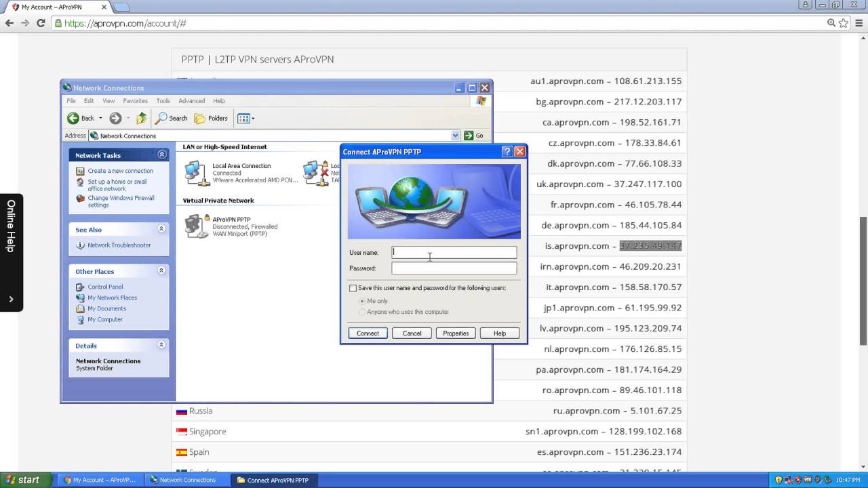This screenshot has width=868, height=488.
Task: Reload the aprovpn.com page
Action: tap(41, 23)
